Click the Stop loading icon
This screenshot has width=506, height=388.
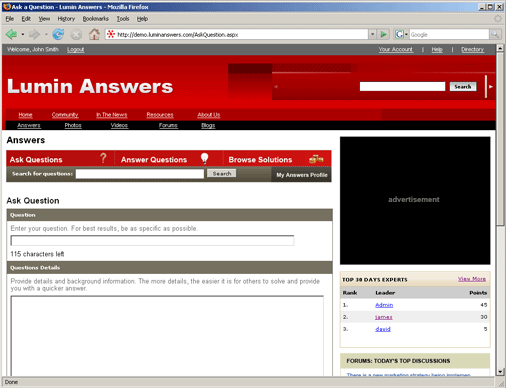[x=76, y=34]
